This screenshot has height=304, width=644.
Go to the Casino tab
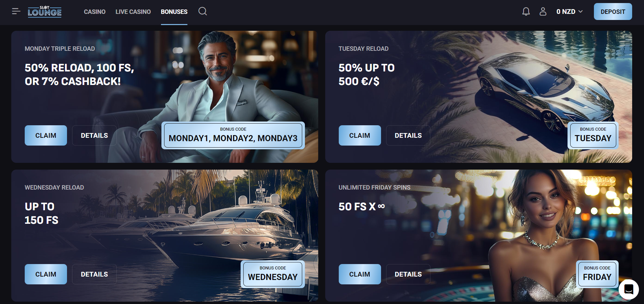click(95, 12)
